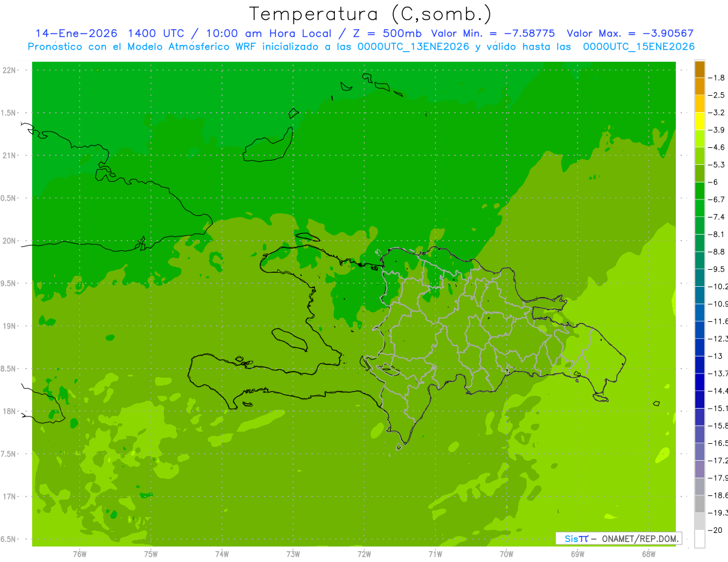This screenshot has width=728, height=562.
Task: Click the "Valor Max. = -3.90567" value
Action: pyautogui.click(x=629, y=33)
